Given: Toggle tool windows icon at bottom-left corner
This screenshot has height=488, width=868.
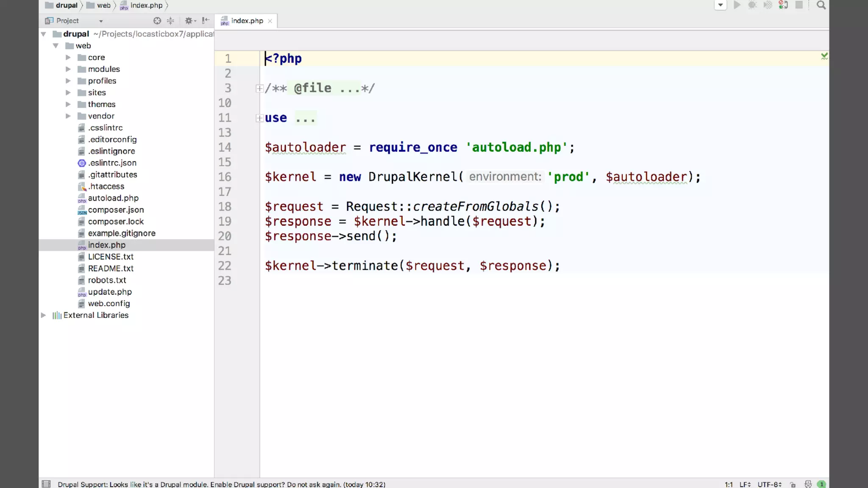Looking at the screenshot, I should (46, 484).
